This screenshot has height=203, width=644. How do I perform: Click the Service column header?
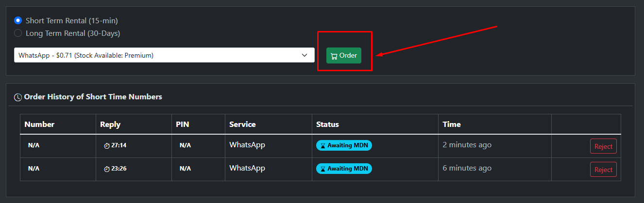pos(242,125)
